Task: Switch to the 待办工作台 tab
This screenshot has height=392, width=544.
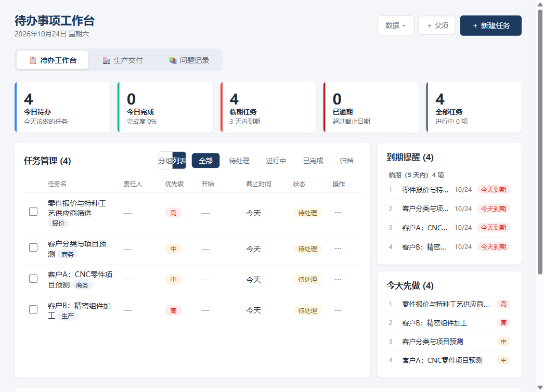Action: 53,60
